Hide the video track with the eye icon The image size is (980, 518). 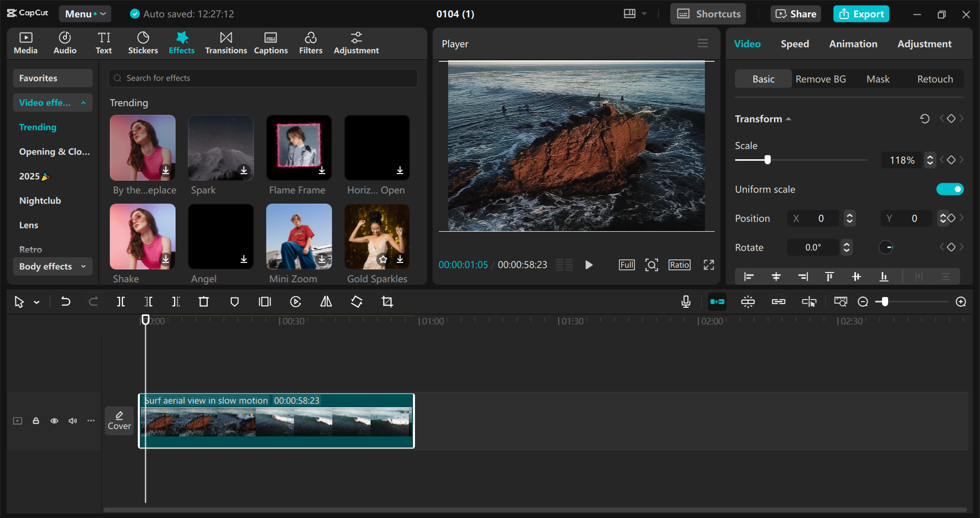pos(54,421)
